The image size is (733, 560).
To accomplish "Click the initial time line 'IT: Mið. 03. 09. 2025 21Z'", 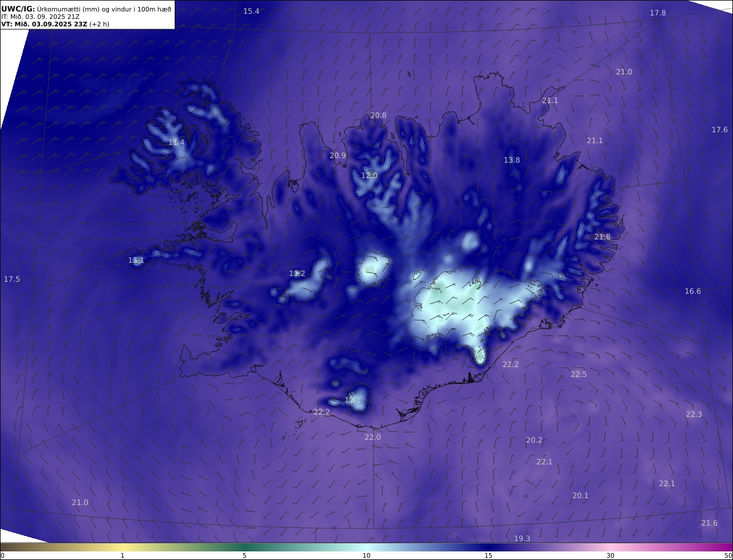I will pyautogui.click(x=41, y=17).
